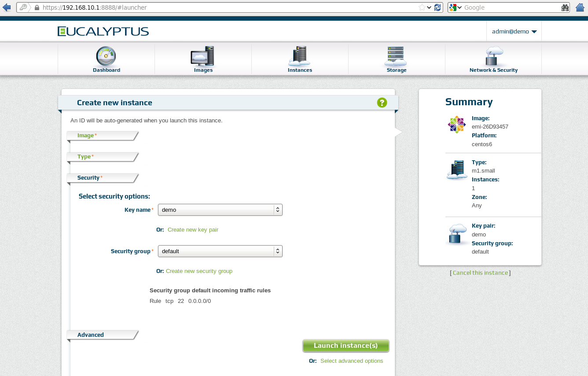This screenshot has width=588, height=376.
Task: Go to the Network & Security label
Action: click(x=493, y=70)
